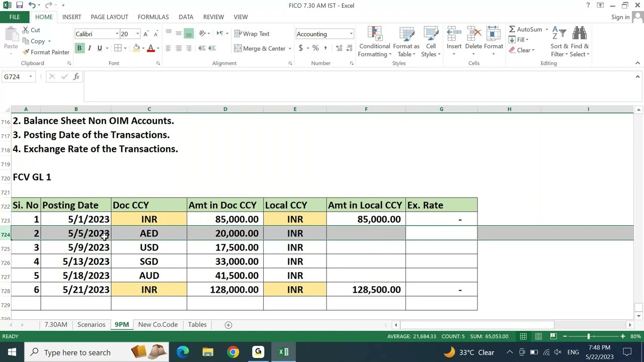
Task: Switch to Page Break Preview in the status bar
Action: click(x=553, y=336)
